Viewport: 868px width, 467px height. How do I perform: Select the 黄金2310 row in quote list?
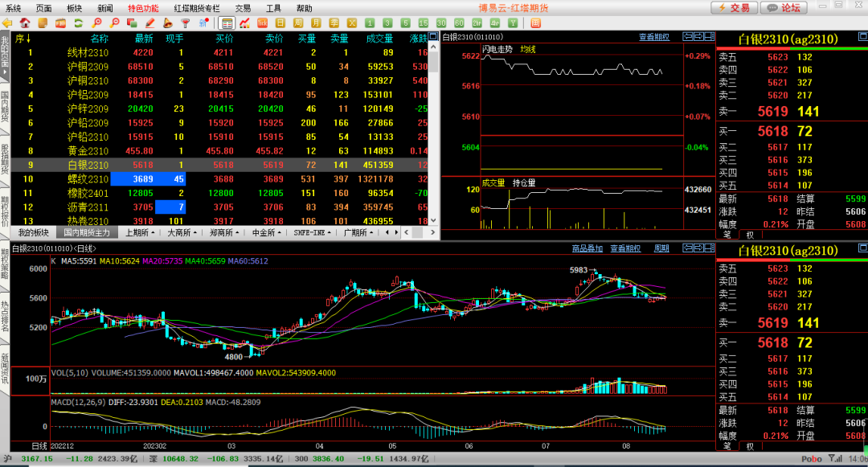(88, 151)
